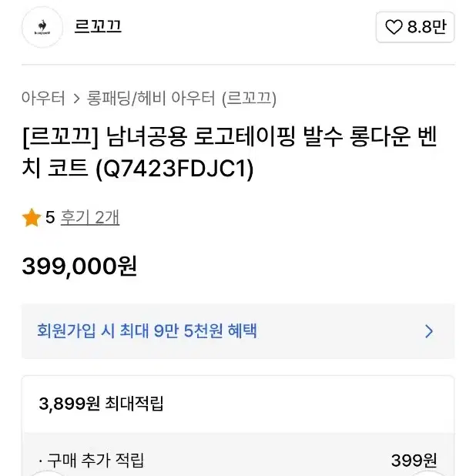The width and height of the screenshot is (476, 476).
Task: Select the 구매 추가 적립 row
Action: (238, 461)
